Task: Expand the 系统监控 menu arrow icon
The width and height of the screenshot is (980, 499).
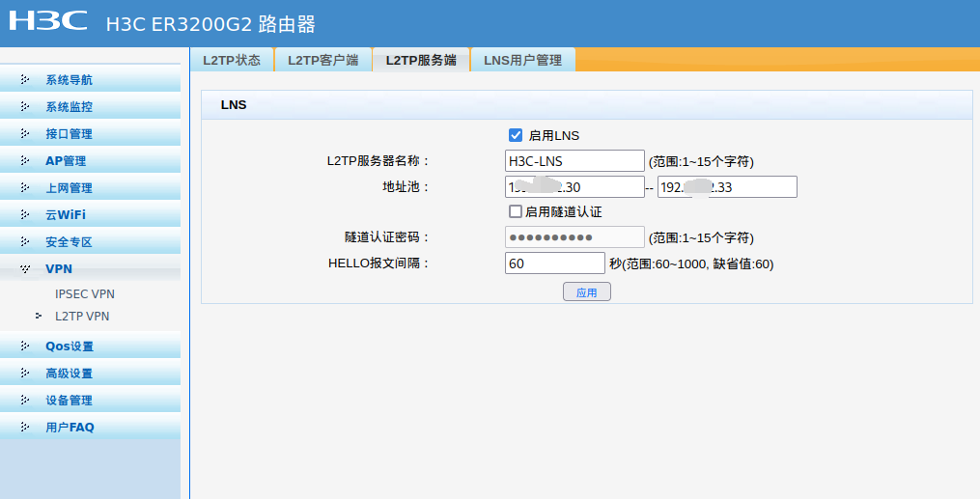Action: click(25, 106)
